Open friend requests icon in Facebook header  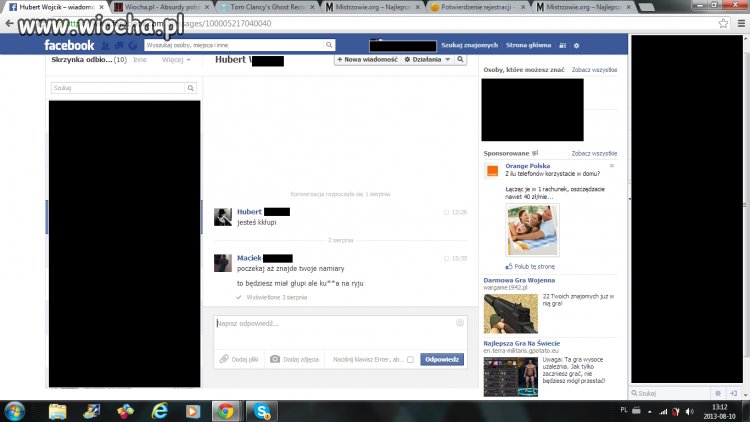pos(106,45)
